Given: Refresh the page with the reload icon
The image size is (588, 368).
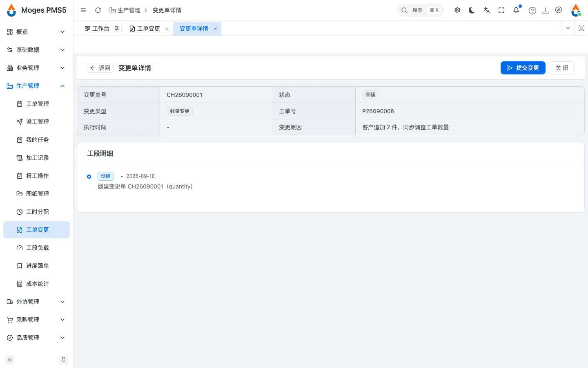Looking at the screenshot, I should tap(98, 10).
